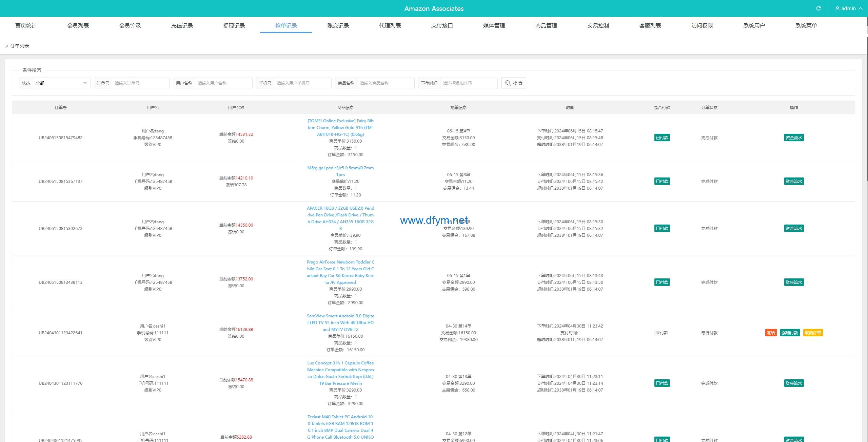The height and width of the screenshot is (442, 868).
Task: Switch to 充值记录 tab
Action: click(x=182, y=25)
